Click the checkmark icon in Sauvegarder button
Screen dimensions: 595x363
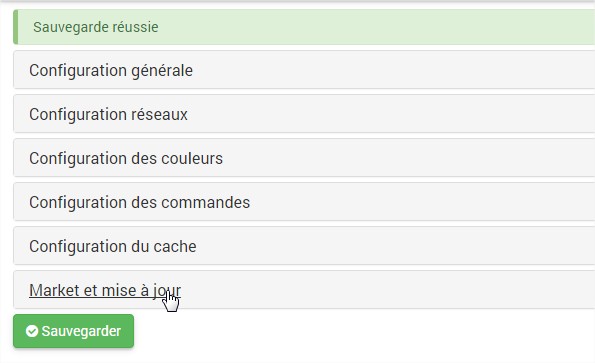point(32,331)
